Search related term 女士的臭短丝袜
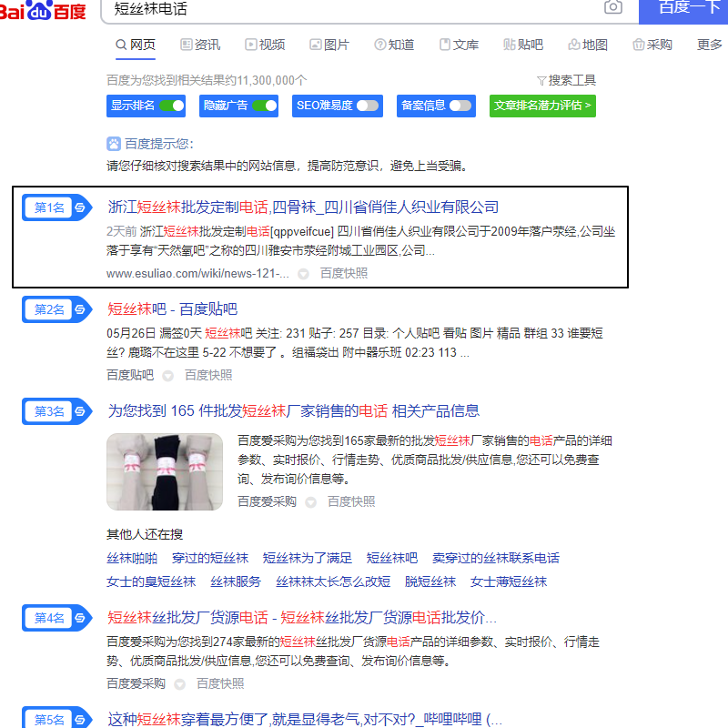Viewport: 728px width, 728px height. pyautogui.click(x=151, y=581)
